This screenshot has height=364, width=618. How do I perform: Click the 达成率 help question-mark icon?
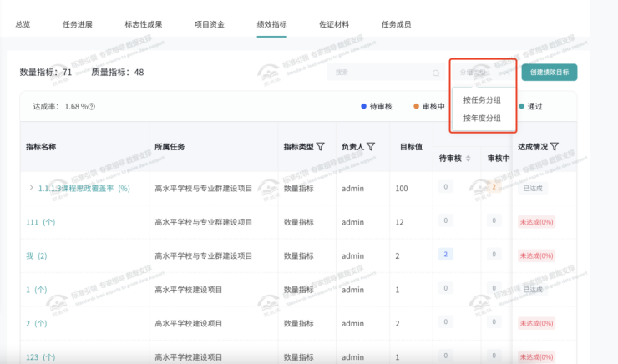pyautogui.click(x=92, y=107)
